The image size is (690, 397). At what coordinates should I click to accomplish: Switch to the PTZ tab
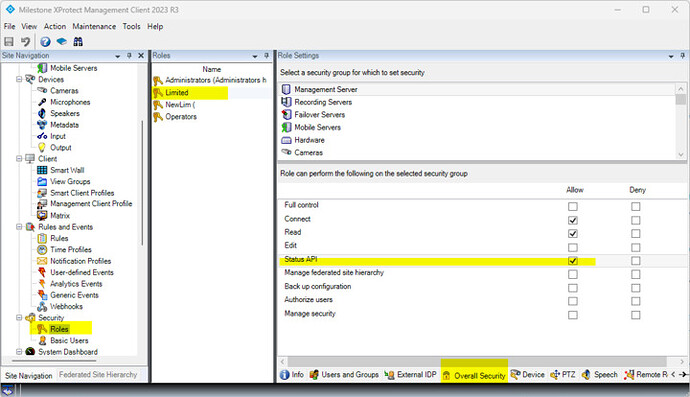(562, 375)
